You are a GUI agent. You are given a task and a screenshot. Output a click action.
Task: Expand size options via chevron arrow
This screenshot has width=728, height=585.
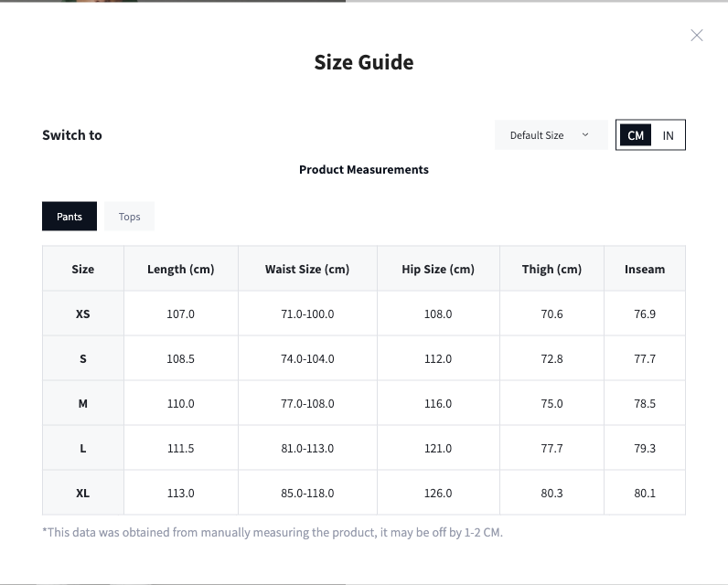point(585,135)
